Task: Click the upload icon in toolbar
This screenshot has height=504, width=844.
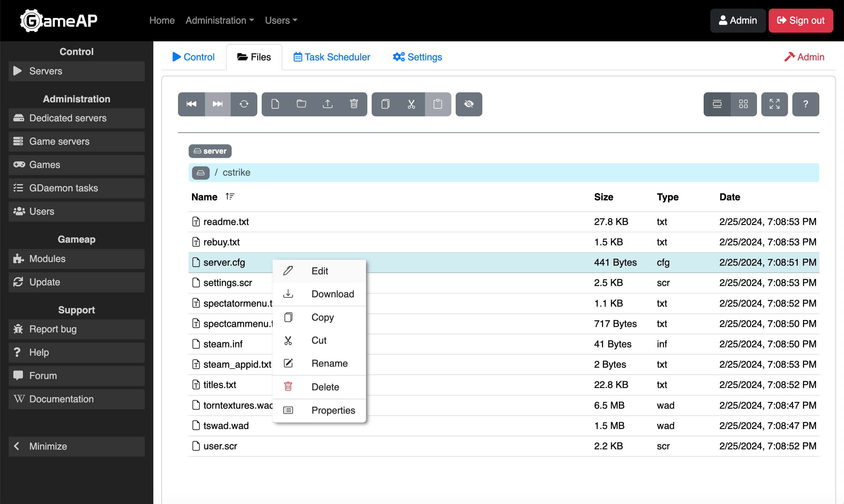Action: (x=327, y=104)
